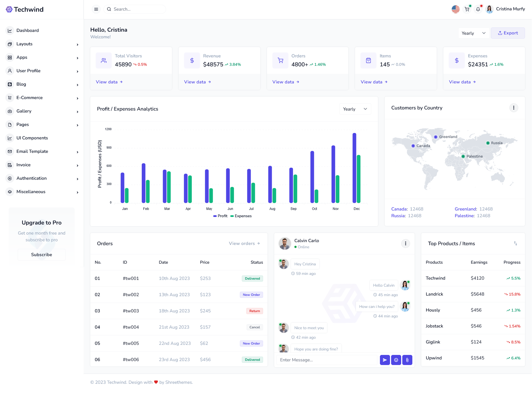The width and height of the screenshot is (532, 393).
Task: Click the US flag language icon
Action: (455, 9)
